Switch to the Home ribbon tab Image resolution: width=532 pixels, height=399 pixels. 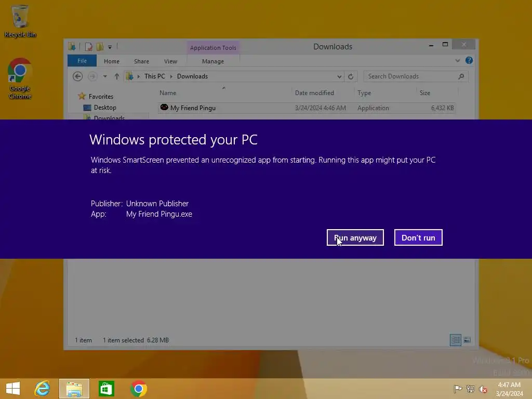pyautogui.click(x=112, y=61)
